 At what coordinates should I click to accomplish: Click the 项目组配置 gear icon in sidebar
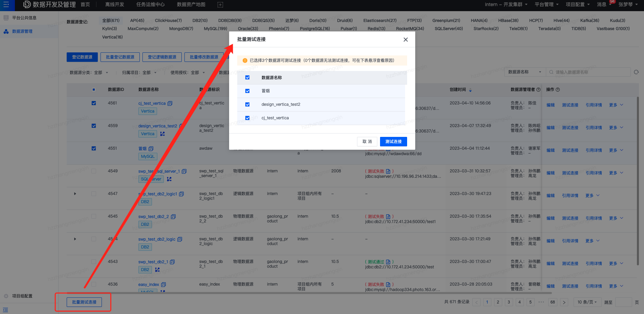6,296
